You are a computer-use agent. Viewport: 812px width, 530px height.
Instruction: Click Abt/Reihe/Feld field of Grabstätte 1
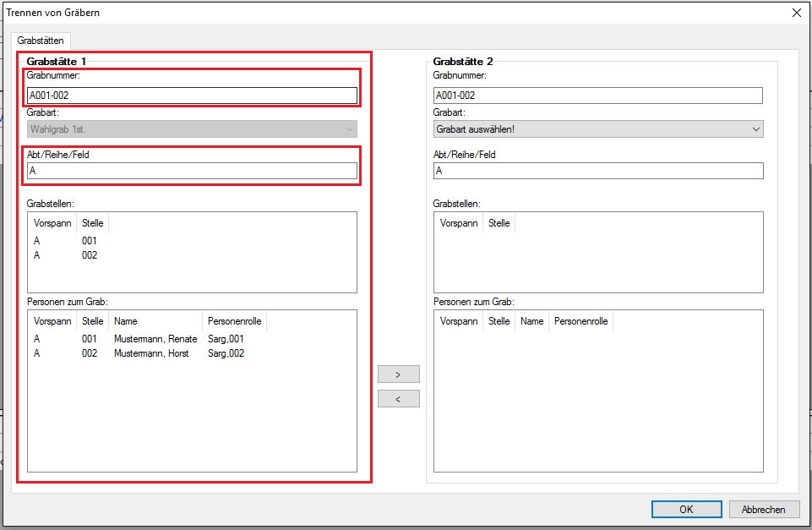click(x=192, y=171)
